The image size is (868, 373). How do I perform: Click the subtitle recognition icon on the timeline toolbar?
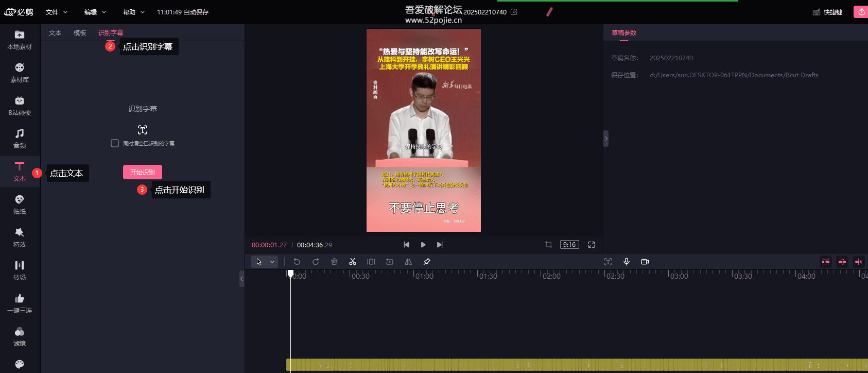[608, 262]
